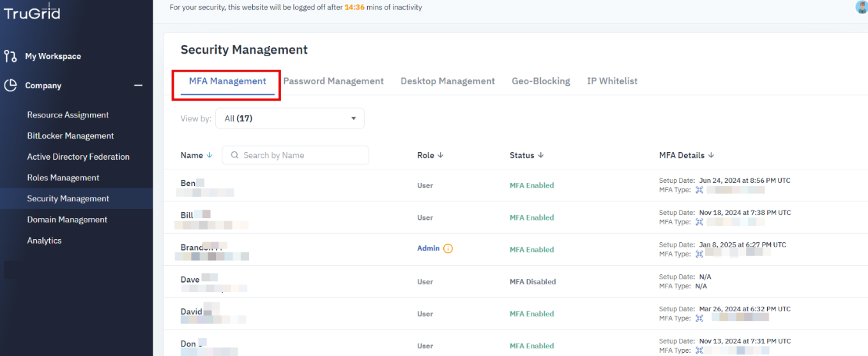Switch to IP Whitelist tab

click(x=612, y=81)
